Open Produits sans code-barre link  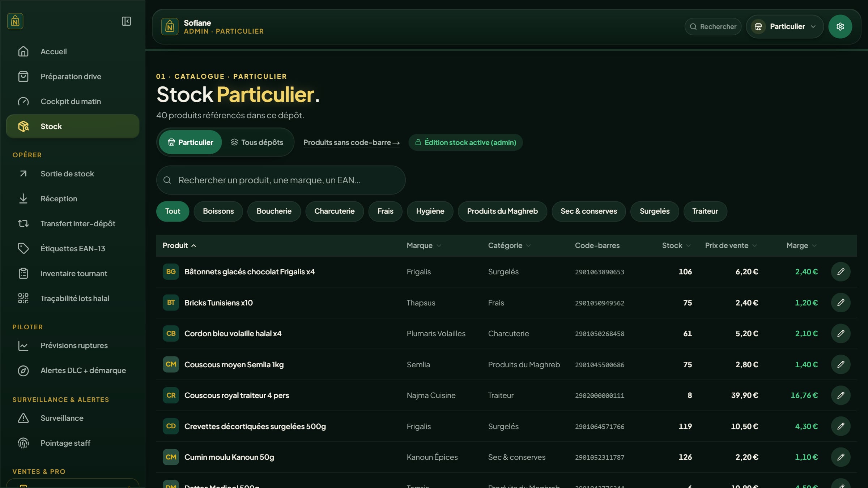click(x=351, y=142)
